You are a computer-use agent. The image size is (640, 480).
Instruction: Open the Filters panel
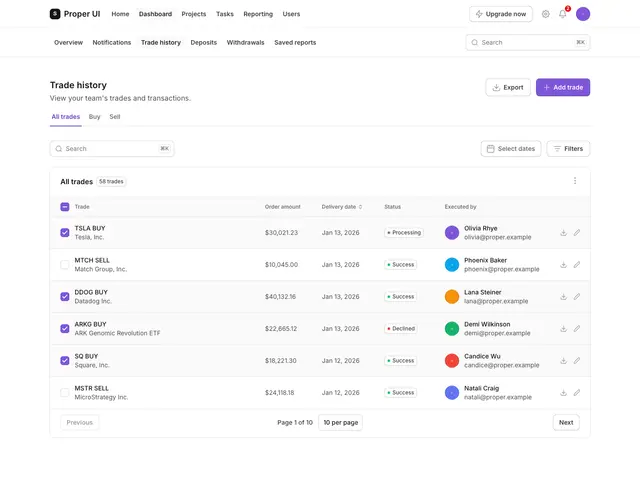[x=568, y=149]
